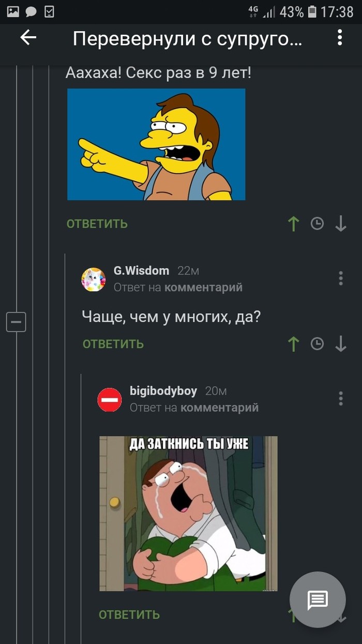Screen dimensions: 362x644
Task: Upvote G.Wisdom's comment
Action: 294,344
